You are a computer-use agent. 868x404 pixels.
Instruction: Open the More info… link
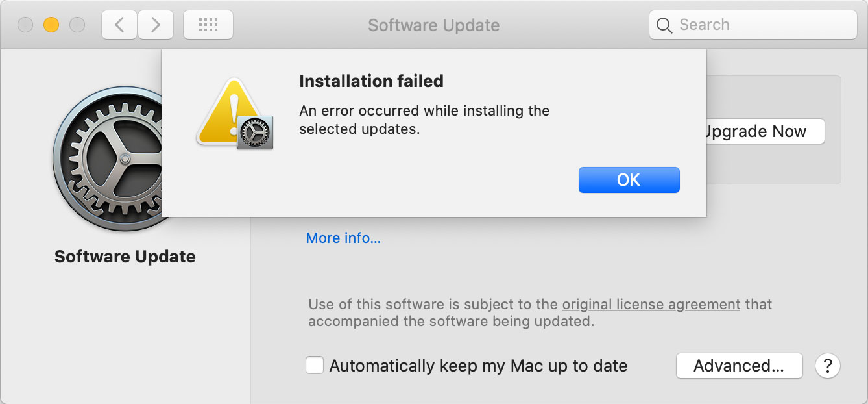[343, 238]
